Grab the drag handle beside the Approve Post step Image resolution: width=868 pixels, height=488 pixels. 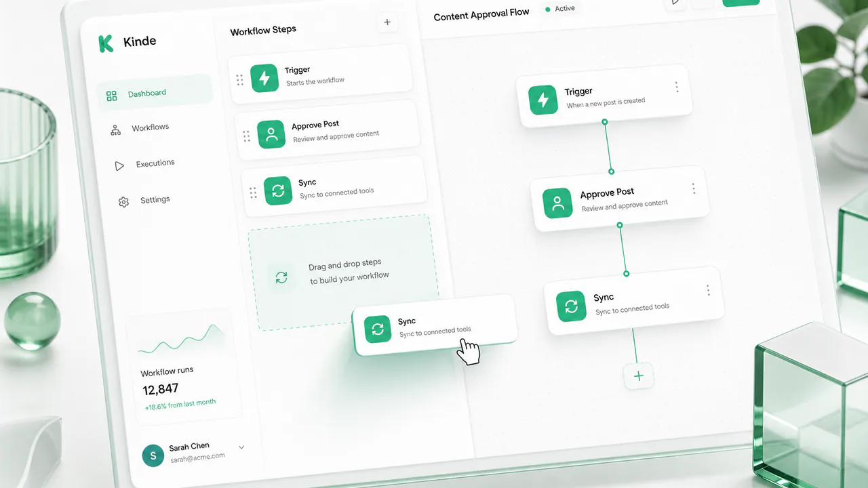point(246,136)
